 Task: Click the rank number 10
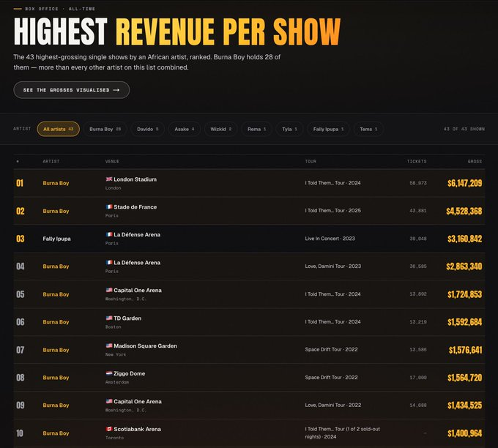20,433
